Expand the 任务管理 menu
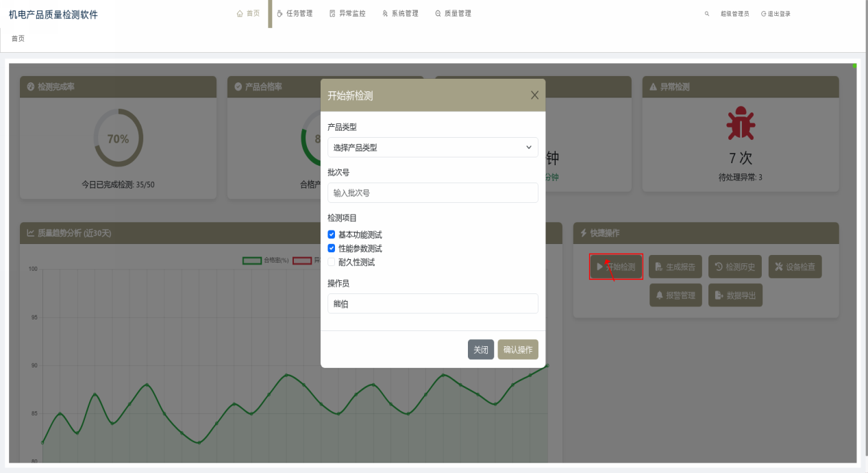 pyautogui.click(x=295, y=14)
